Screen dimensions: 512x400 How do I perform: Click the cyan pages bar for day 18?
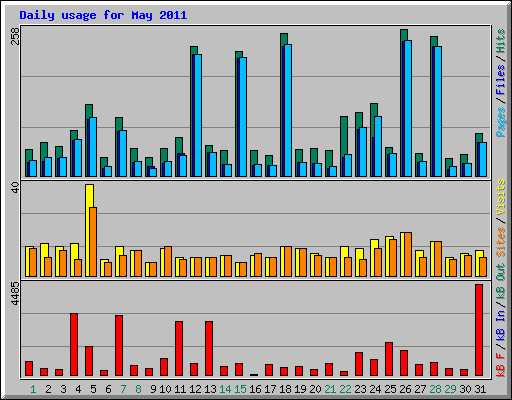[x=288, y=110]
